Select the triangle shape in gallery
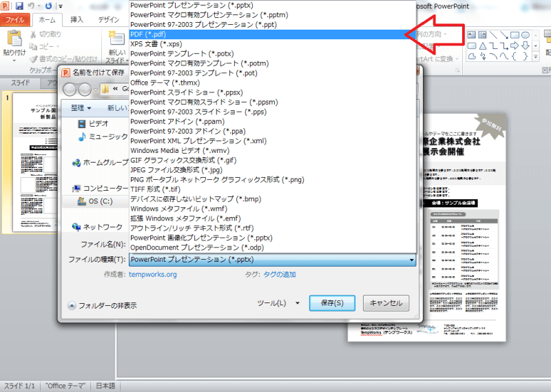551x392 pixels. click(483, 45)
